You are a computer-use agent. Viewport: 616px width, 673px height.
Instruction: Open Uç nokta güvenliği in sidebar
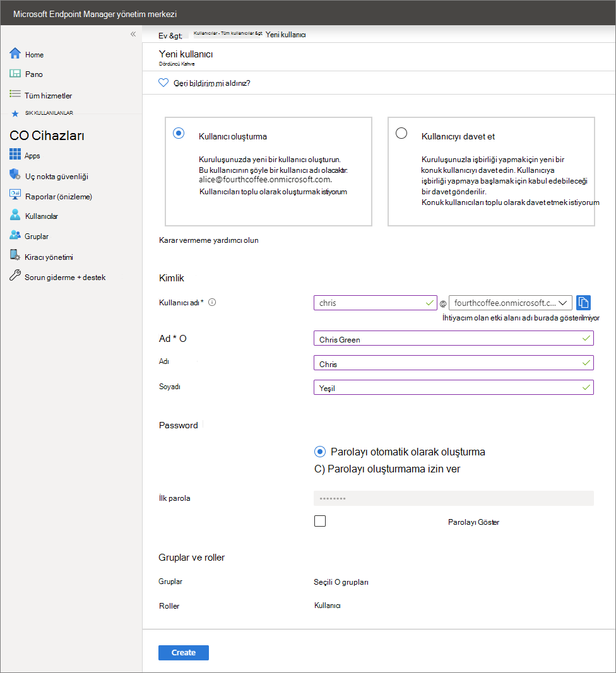(57, 177)
